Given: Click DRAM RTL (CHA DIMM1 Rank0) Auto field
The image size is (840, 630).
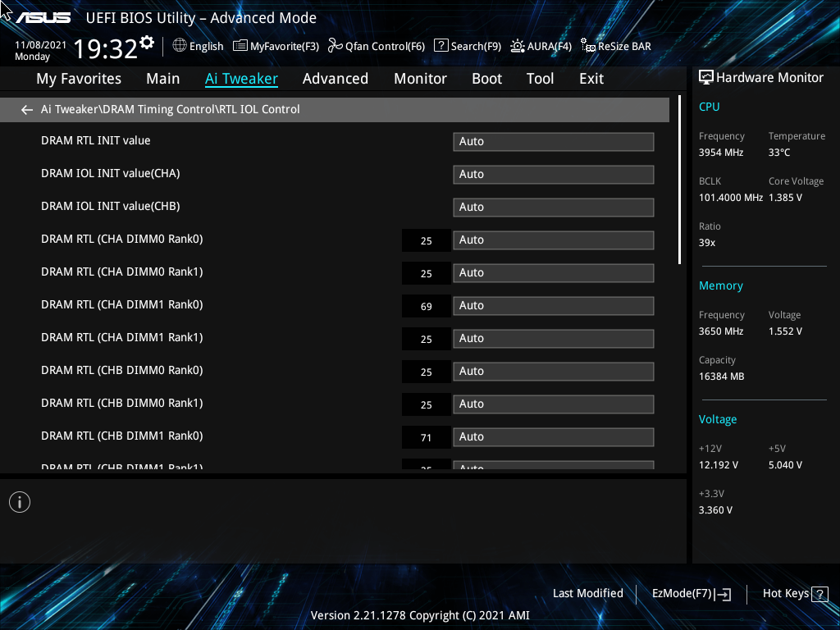Looking at the screenshot, I should coord(554,305).
